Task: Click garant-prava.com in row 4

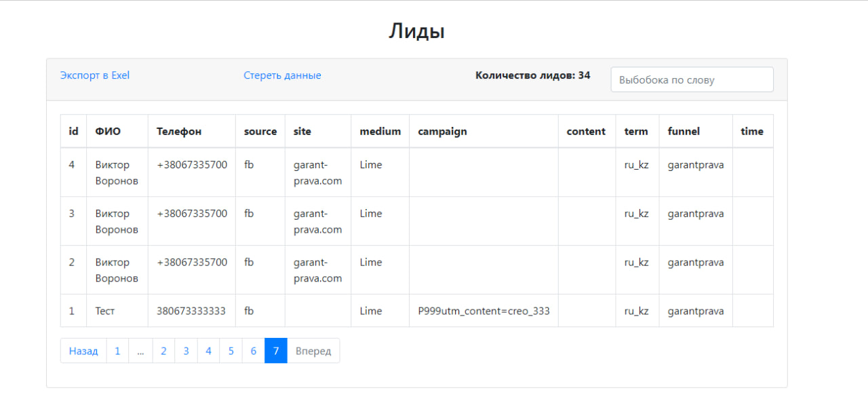Action: (318, 173)
